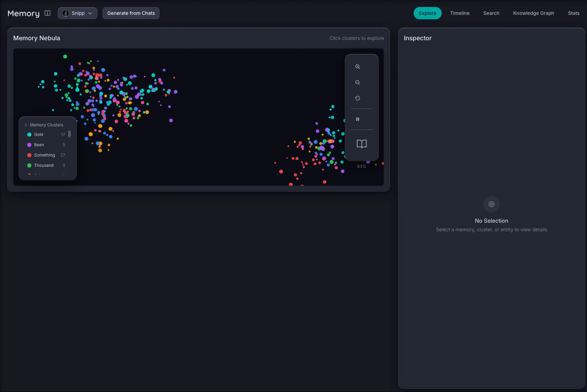Viewport: 587px width, 392px height.
Task: Click Generate from Chats button
Action: point(131,13)
